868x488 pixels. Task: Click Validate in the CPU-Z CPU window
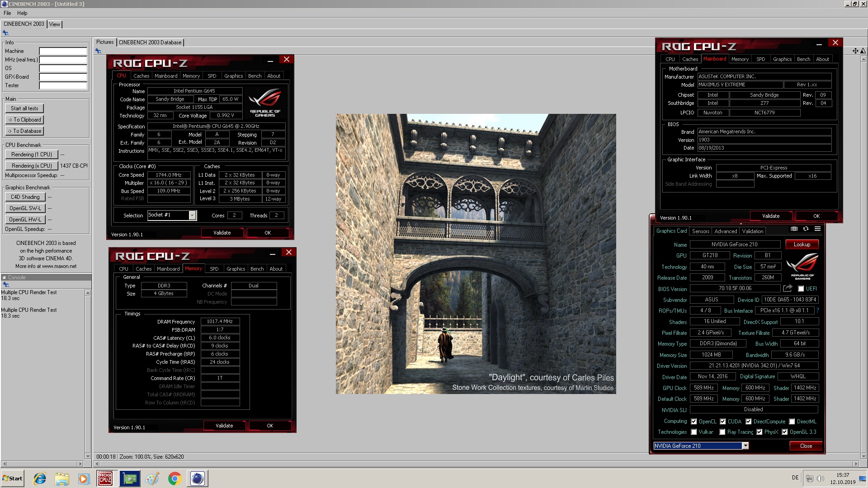pos(222,233)
